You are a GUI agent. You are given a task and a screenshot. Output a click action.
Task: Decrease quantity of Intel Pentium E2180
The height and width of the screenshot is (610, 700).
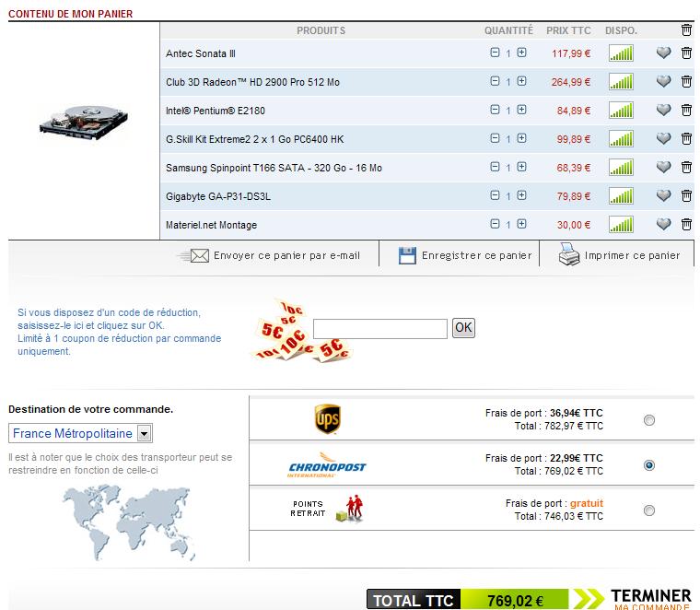[x=495, y=110]
